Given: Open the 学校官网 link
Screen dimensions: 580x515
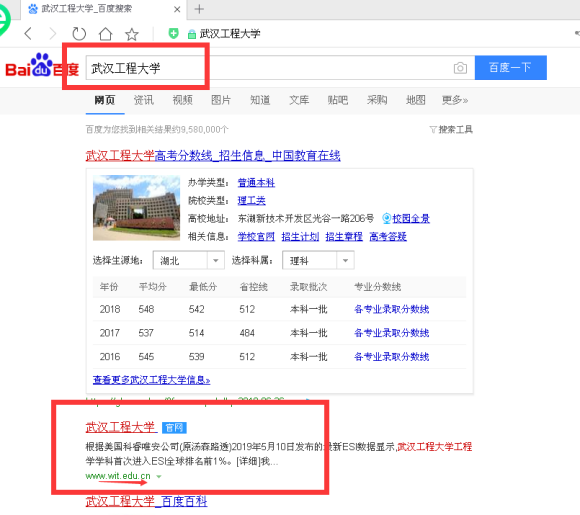Looking at the screenshot, I should (256, 236).
